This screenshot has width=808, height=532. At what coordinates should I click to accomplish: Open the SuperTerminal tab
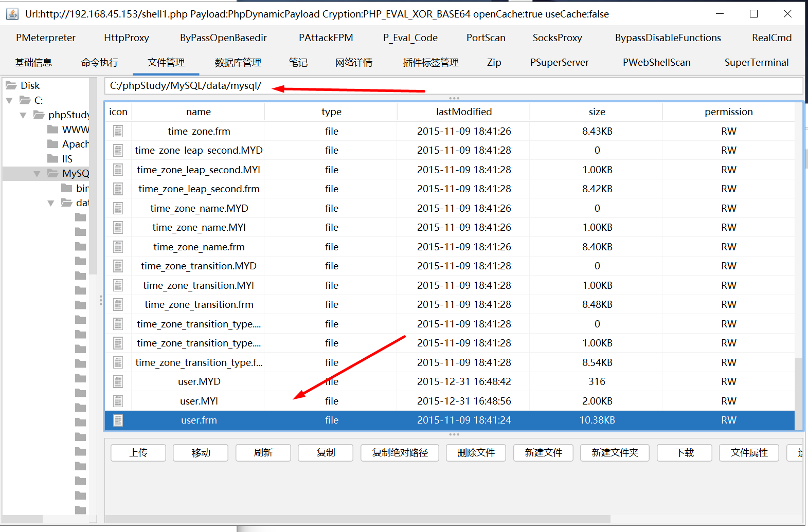757,62
